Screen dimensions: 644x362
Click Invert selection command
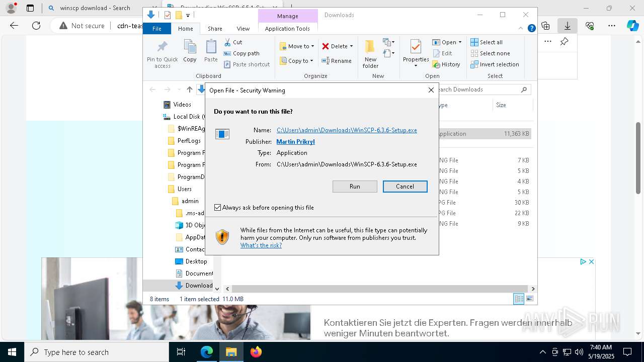click(495, 64)
